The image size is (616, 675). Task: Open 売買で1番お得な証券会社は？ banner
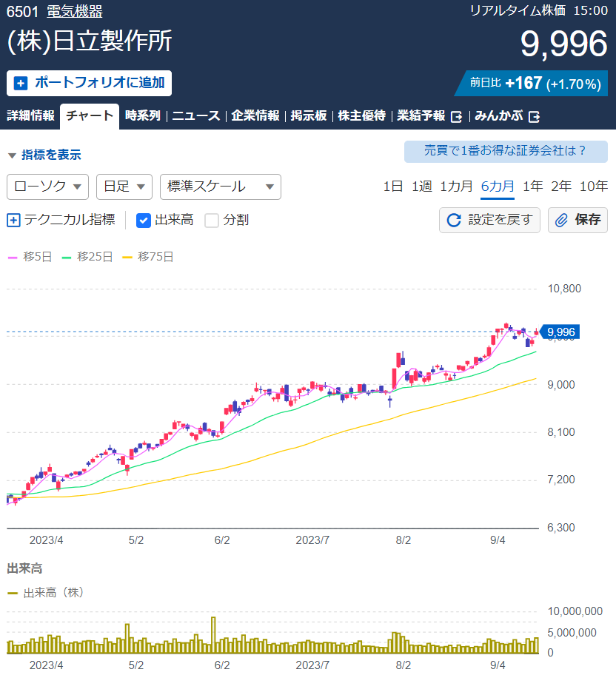(506, 152)
